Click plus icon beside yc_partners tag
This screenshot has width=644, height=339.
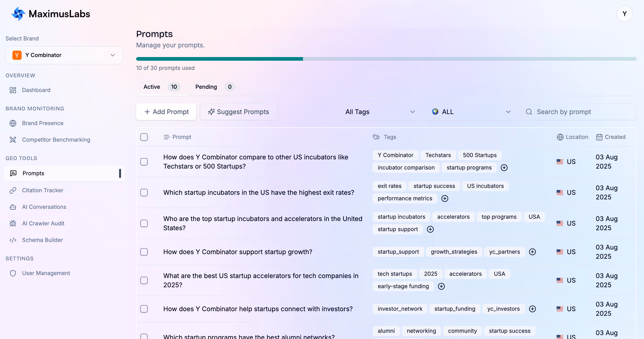[532, 252]
